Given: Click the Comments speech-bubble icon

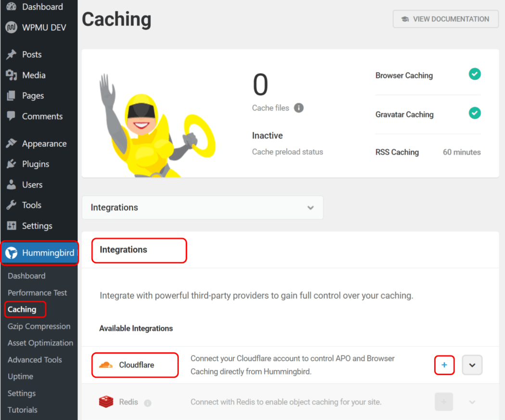Looking at the screenshot, I should [x=11, y=116].
